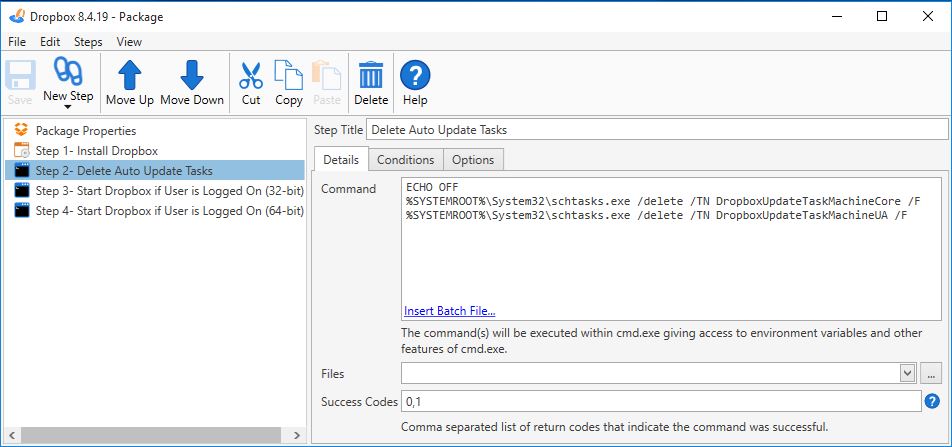Open the Steps menu
Viewport: 952px width, 447px height.
tap(88, 42)
